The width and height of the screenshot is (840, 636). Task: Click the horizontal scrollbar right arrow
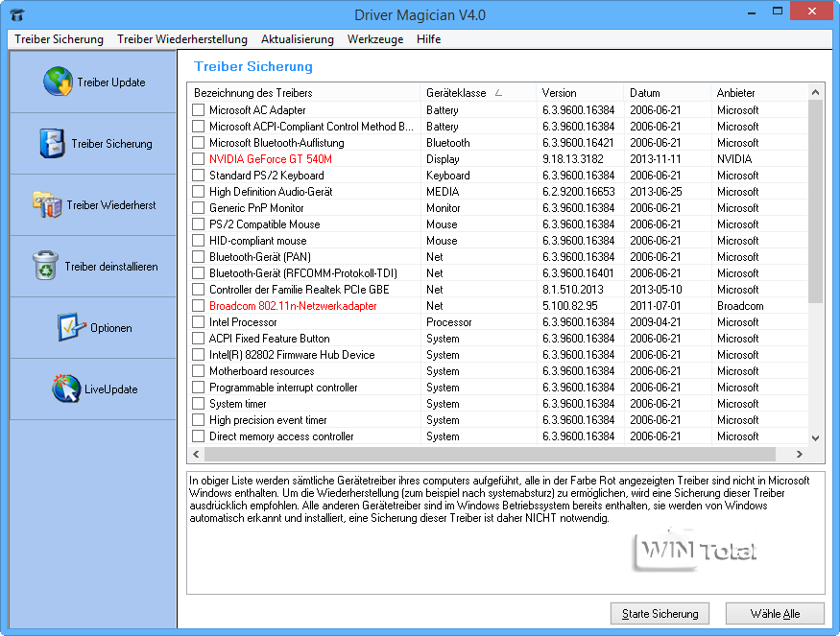[x=799, y=454]
